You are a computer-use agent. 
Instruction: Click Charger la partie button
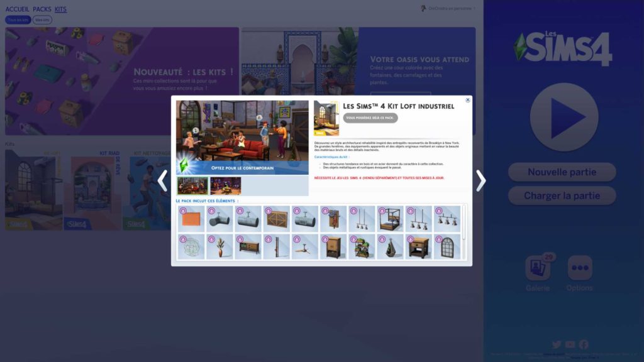[562, 196]
